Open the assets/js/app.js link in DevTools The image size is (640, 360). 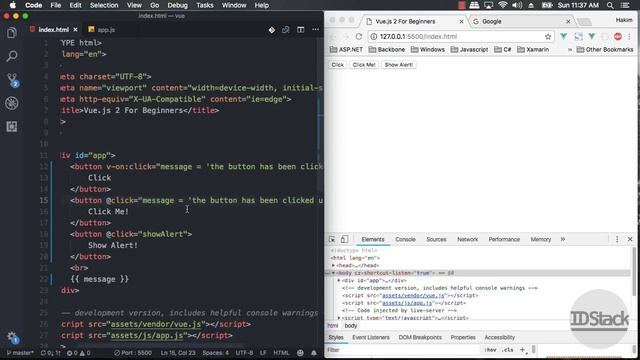pos(407,303)
